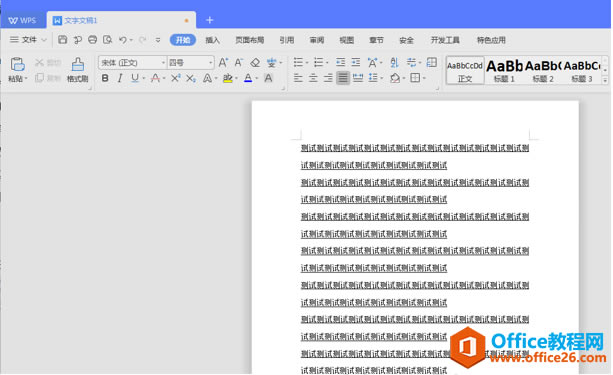Viewport: 613px width, 375px height.
Task: Click the bulleted list icon
Action: (x=298, y=62)
